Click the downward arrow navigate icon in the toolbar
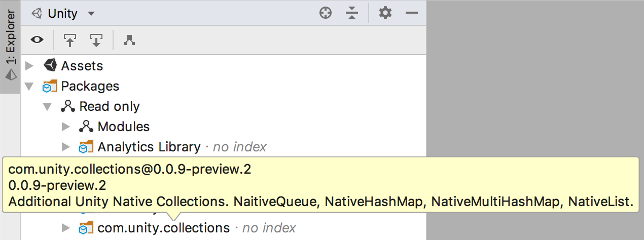The width and height of the screenshot is (644, 240). point(96,40)
